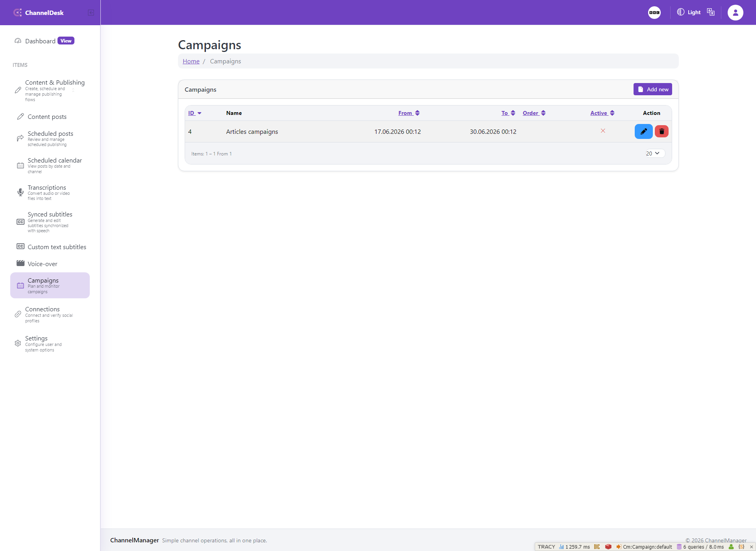Open Tracy Redis cube panel

click(x=608, y=547)
